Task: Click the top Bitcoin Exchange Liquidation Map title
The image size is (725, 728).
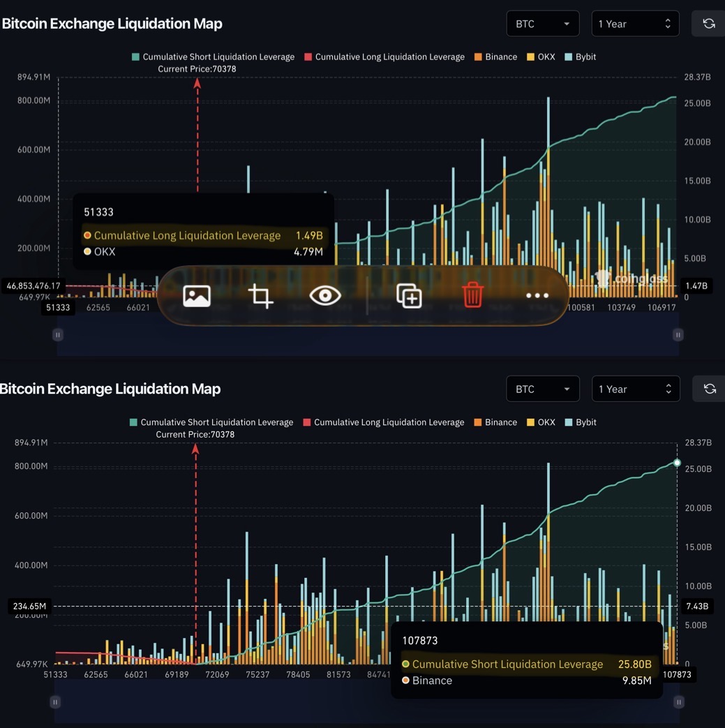Action: [112, 24]
